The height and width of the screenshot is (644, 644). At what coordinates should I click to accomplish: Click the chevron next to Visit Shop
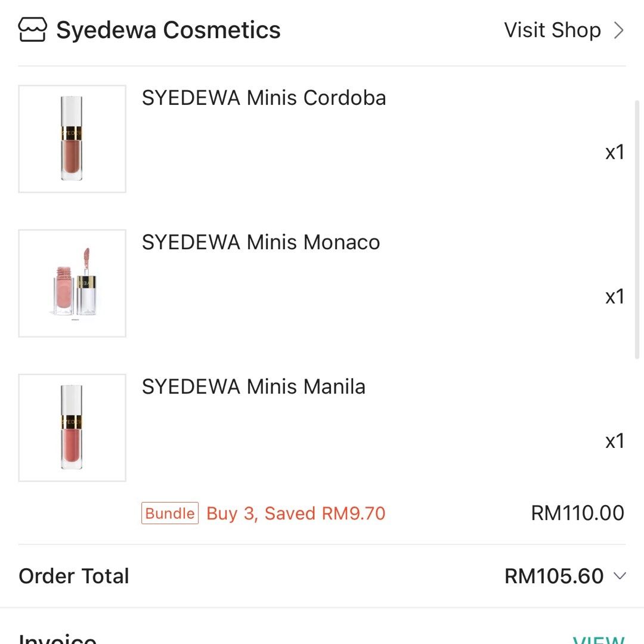point(618,30)
